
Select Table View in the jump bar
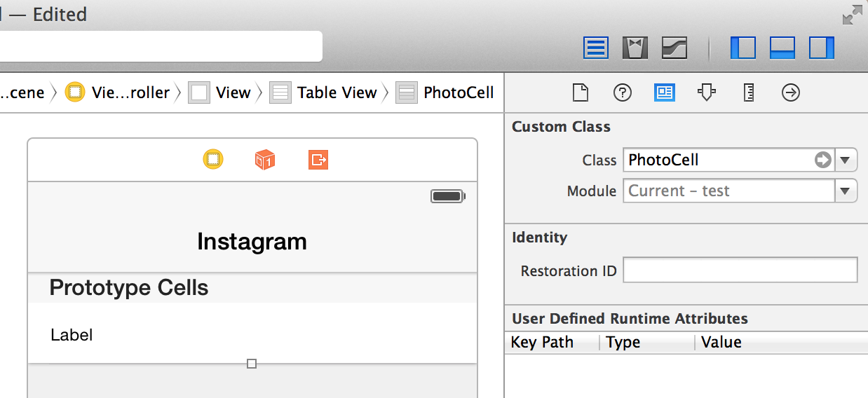(324, 92)
